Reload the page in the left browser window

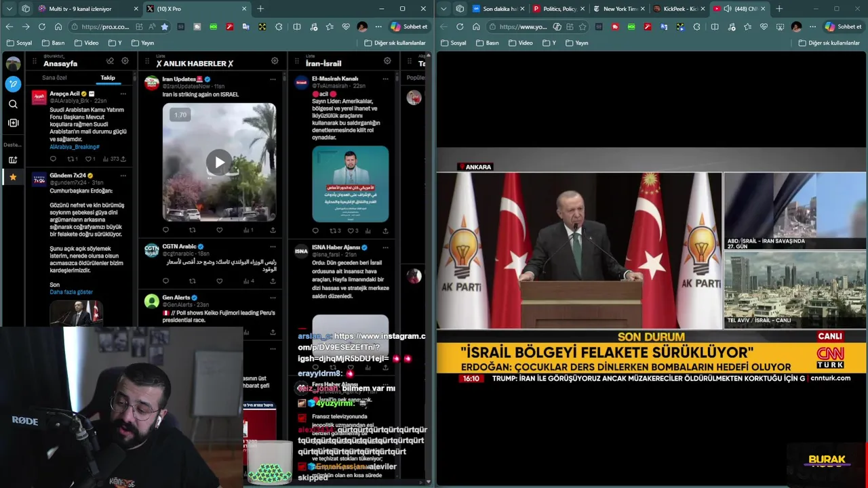click(x=42, y=26)
